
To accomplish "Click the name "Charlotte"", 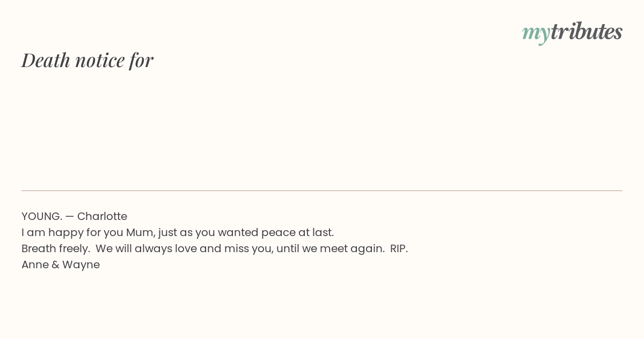I will pyautogui.click(x=102, y=216).
